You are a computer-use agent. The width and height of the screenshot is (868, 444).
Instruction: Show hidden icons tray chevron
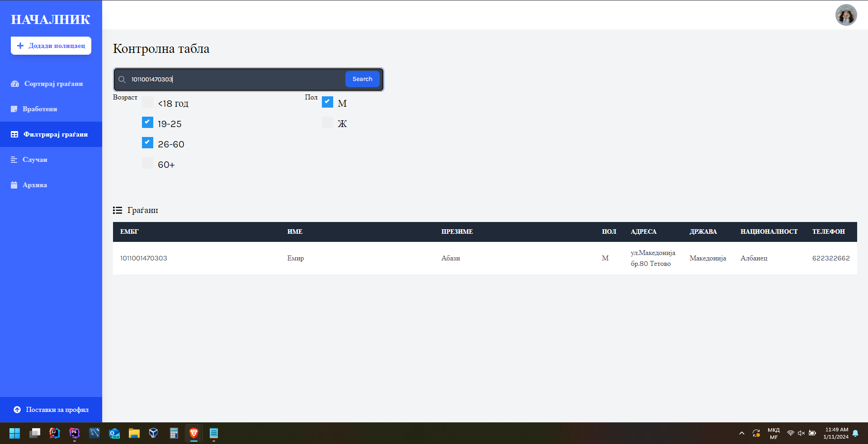pos(742,433)
